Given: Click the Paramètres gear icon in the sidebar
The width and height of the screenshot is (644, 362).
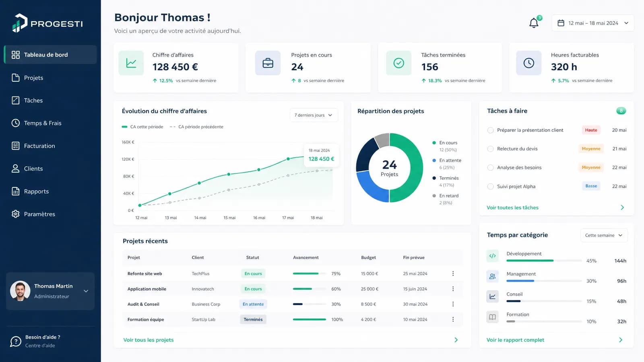Looking at the screenshot, I should point(16,214).
